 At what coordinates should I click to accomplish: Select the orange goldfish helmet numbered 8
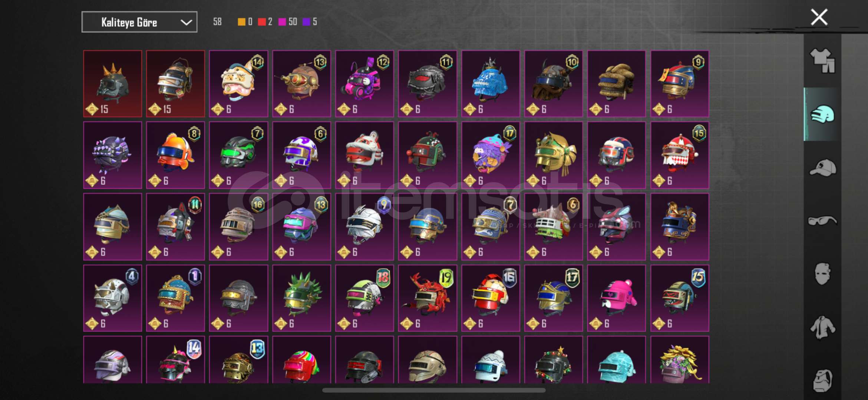(x=175, y=155)
